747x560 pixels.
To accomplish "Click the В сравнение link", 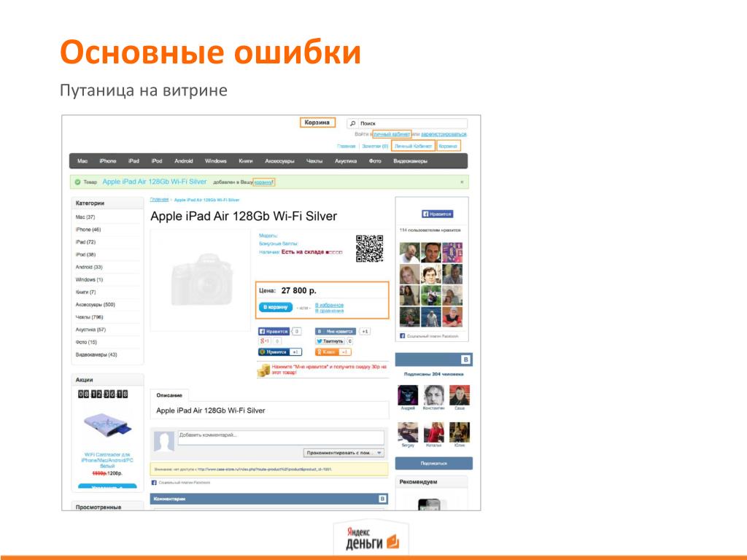I will coord(329,311).
